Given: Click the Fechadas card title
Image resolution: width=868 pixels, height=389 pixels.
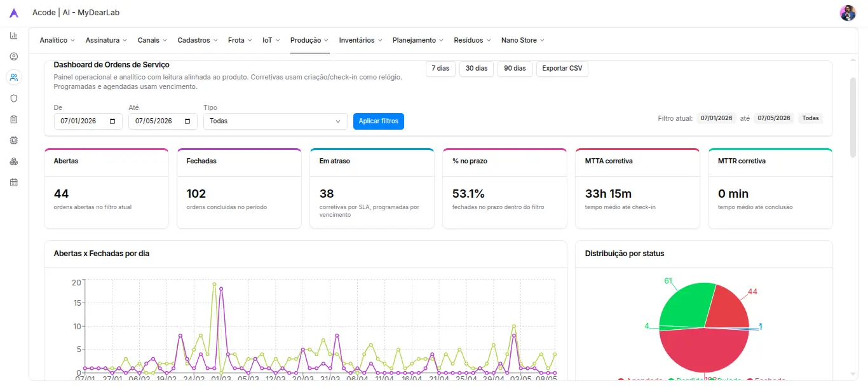Looking at the screenshot, I should [201, 161].
